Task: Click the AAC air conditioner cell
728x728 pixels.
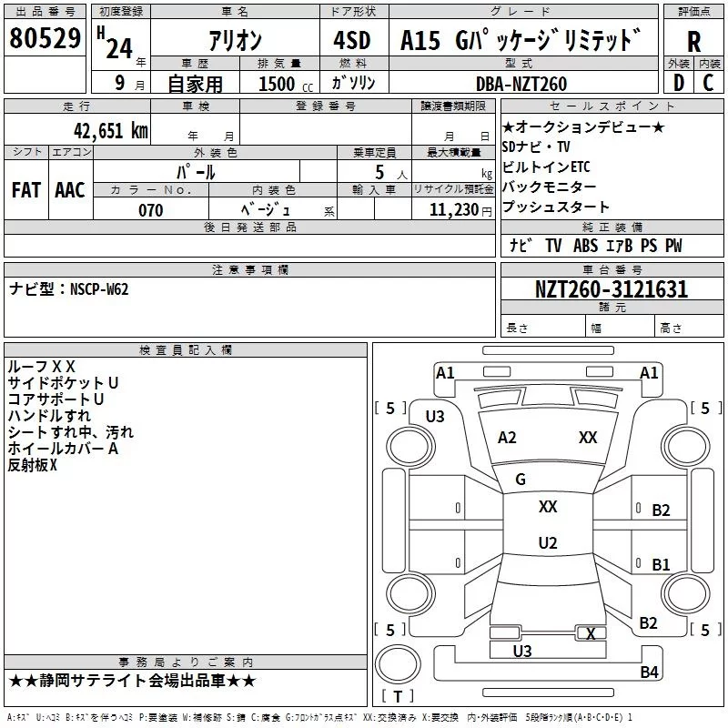Action: pyautogui.click(x=70, y=189)
